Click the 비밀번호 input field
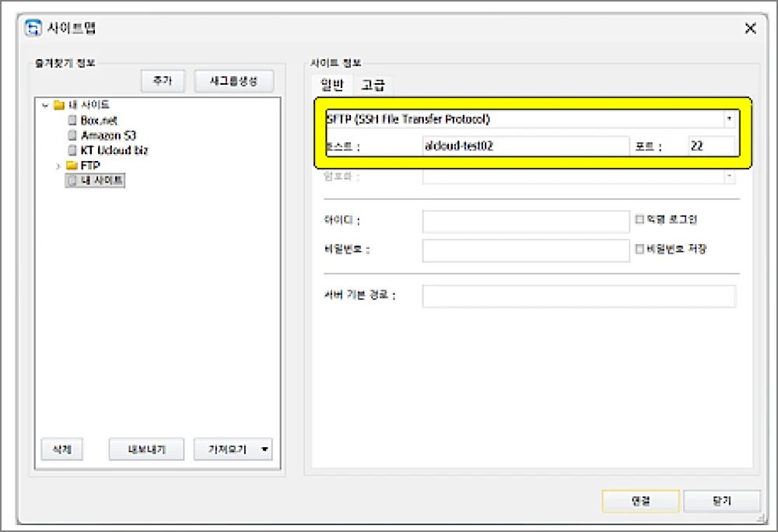This screenshot has width=778, height=532. point(526,251)
